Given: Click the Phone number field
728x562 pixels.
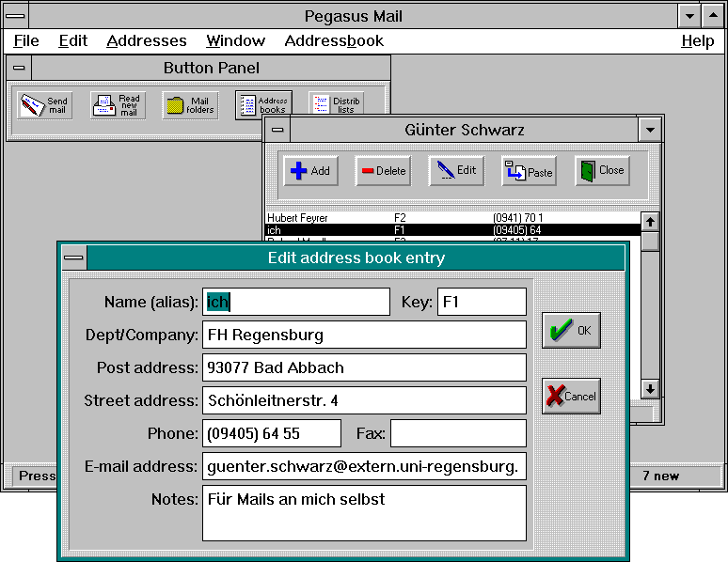Looking at the screenshot, I should (x=272, y=433).
